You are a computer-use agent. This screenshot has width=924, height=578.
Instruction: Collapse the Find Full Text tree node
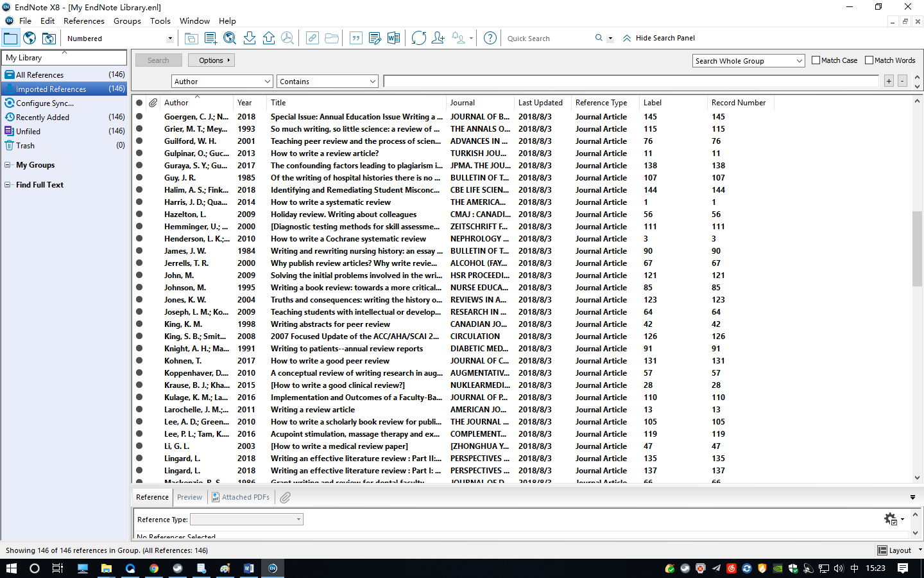(x=8, y=185)
